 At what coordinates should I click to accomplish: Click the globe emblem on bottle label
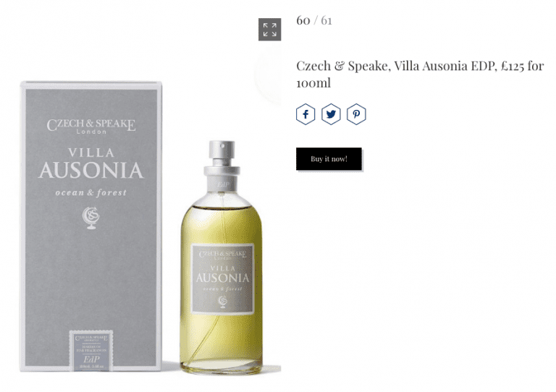(223, 302)
